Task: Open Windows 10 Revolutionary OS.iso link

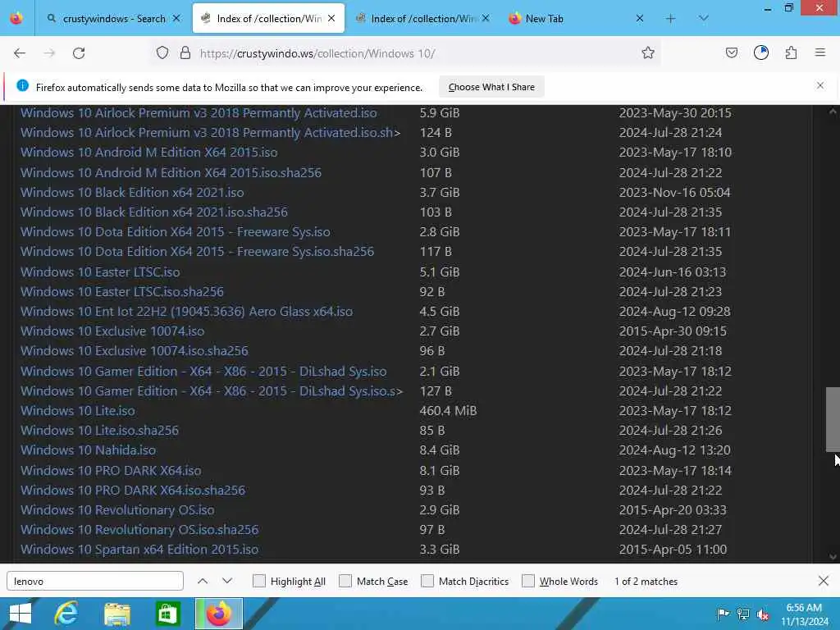Action: click(x=117, y=510)
